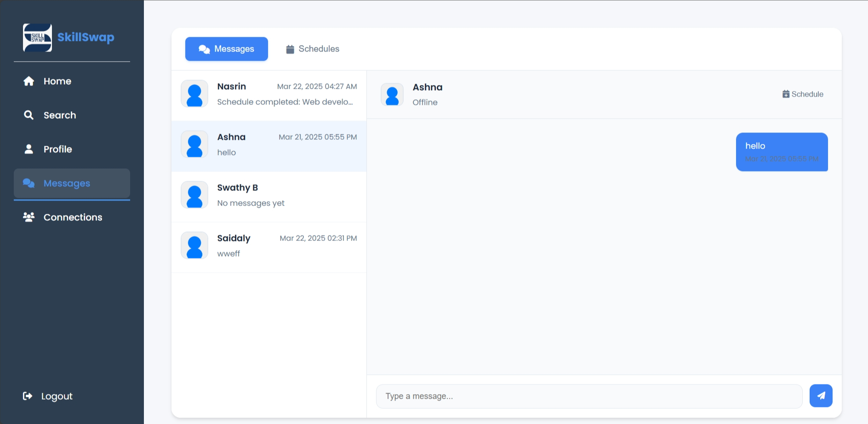The height and width of the screenshot is (424, 868).
Task: Click the Profile person icon
Action: (29, 149)
